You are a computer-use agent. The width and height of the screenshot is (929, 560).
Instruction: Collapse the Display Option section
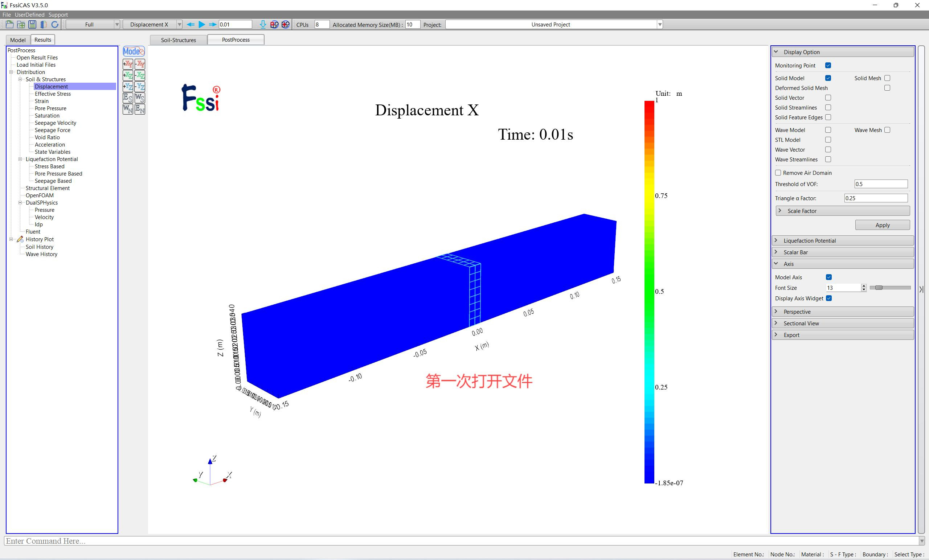tap(843, 52)
